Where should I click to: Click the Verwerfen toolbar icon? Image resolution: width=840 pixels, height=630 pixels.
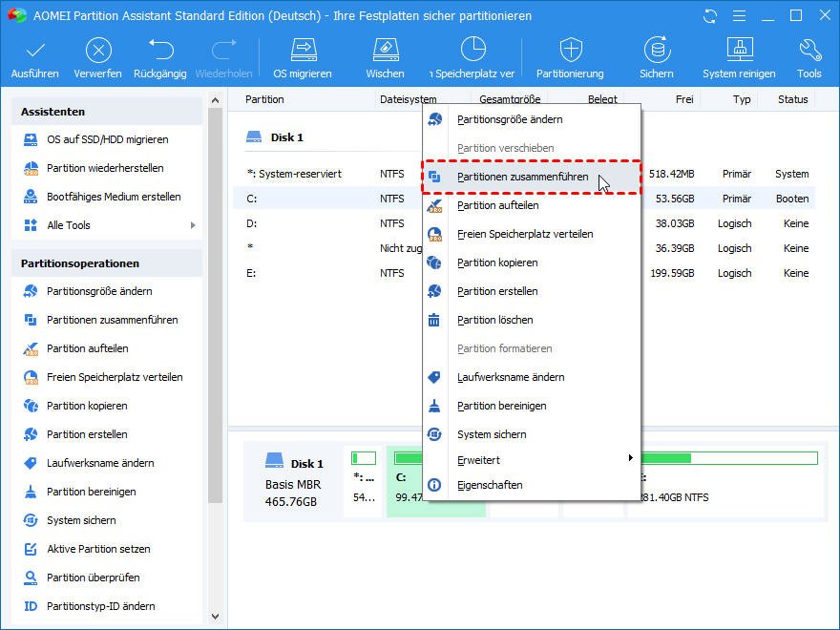[x=98, y=52]
